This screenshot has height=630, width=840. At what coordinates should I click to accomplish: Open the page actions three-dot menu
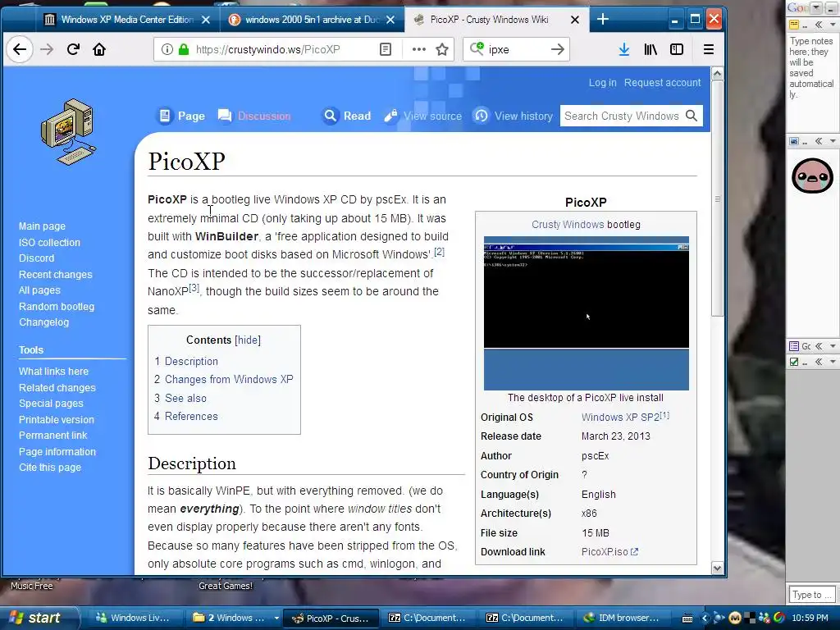[419, 49]
